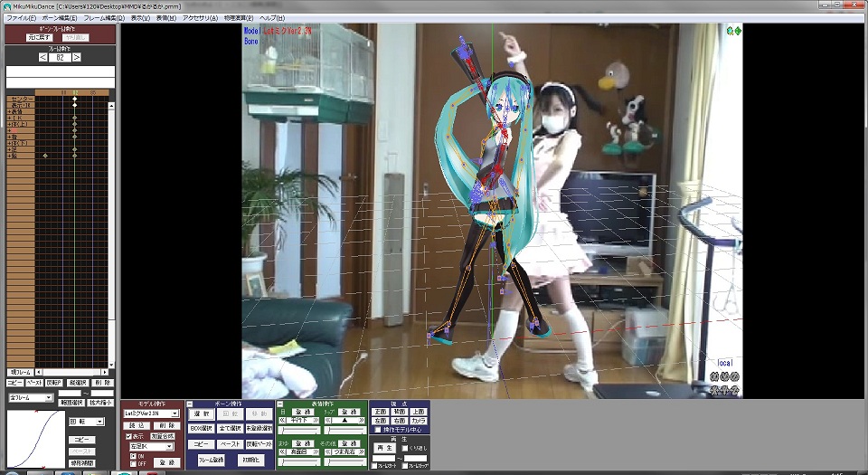Click previous-morph arrow in the まゆ brow group

pos(282,451)
